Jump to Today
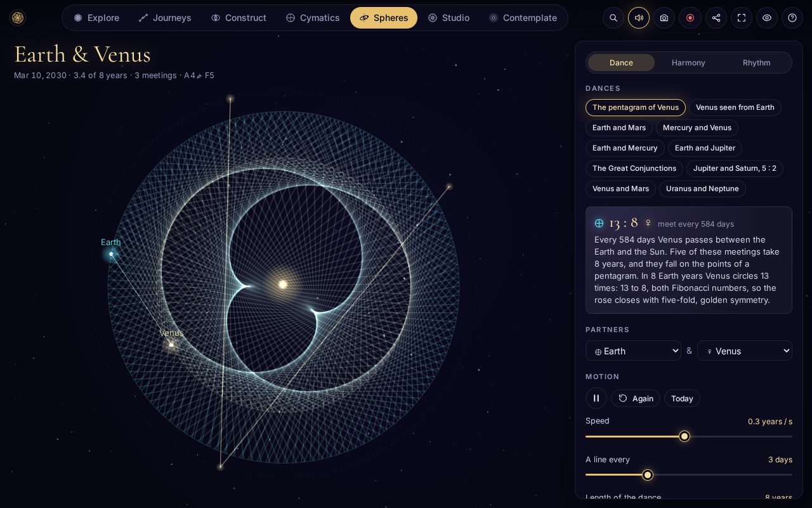812x508 pixels. [682, 398]
